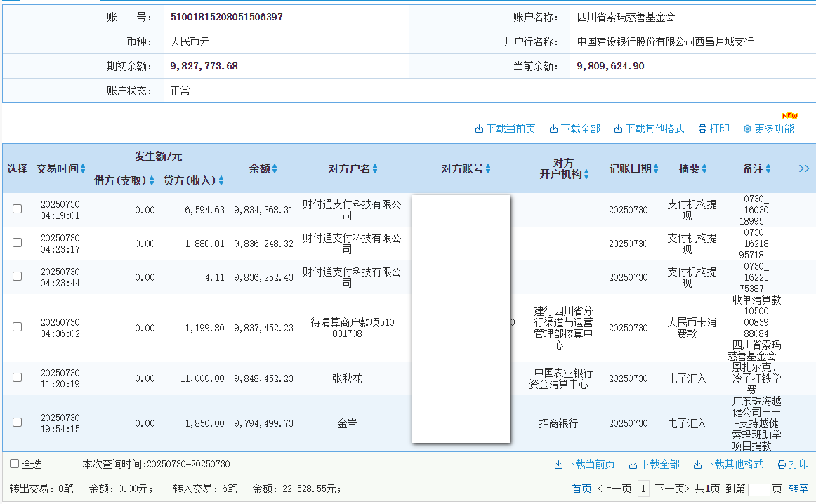Click bottom 下载其他格式 download icon
This screenshot has height=504, width=816.
pos(697,465)
